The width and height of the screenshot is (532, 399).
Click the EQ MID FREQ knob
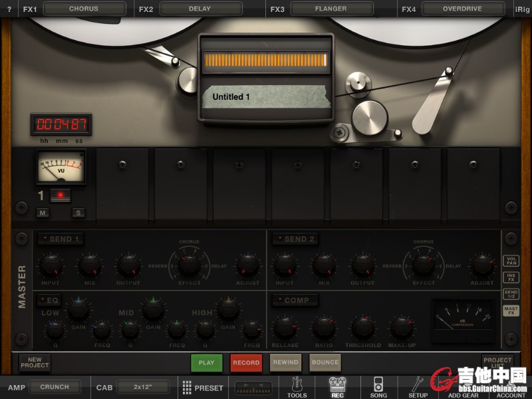click(x=177, y=330)
